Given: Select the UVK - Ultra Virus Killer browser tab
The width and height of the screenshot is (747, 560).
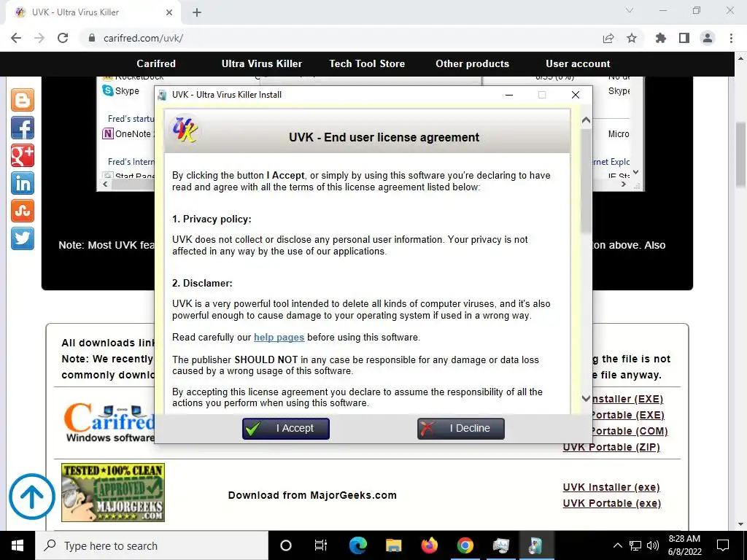Looking at the screenshot, I should [93, 12].
